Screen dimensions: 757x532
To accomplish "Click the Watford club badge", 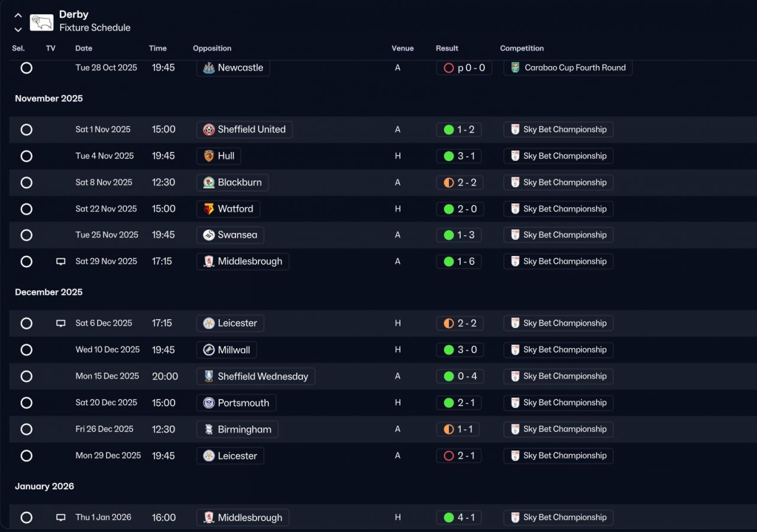I will point(209,209).
